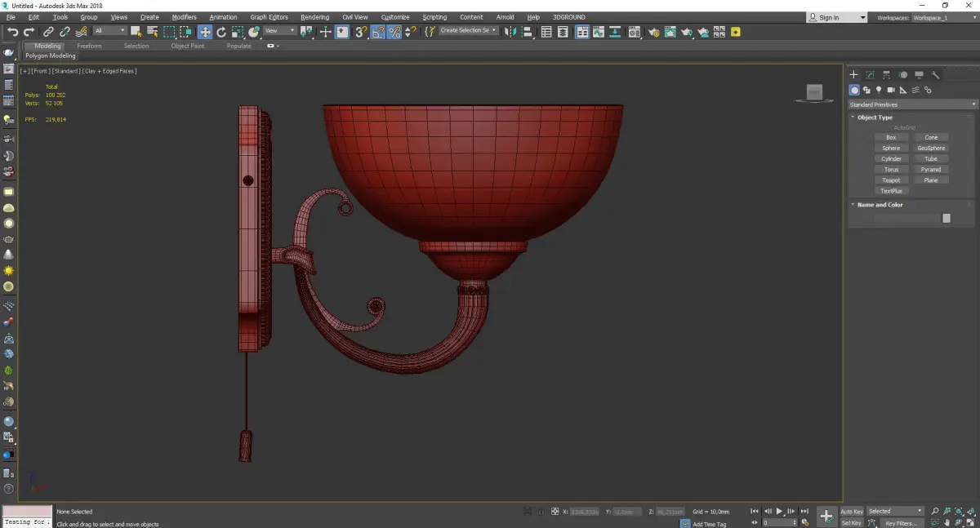Toggle the Angle Snap button
This screenshot has width=980, height=528.
point(377,32)
